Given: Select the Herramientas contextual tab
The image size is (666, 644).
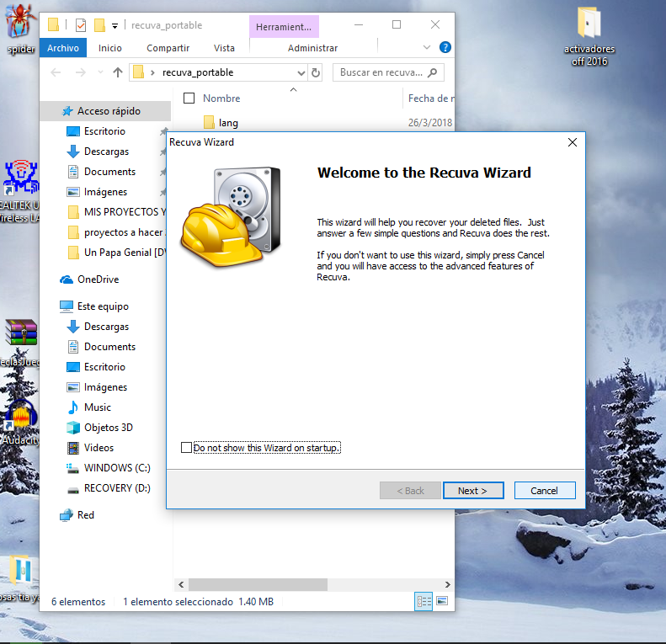Looking at the screenshot, I should 284,27.
